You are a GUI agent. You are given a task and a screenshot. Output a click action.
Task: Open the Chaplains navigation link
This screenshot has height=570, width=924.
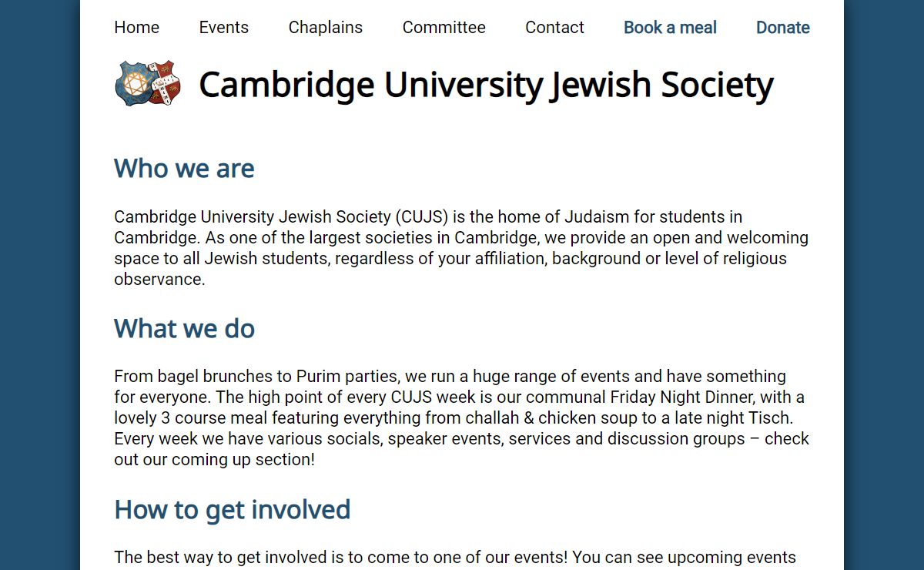tap(325, 28)
